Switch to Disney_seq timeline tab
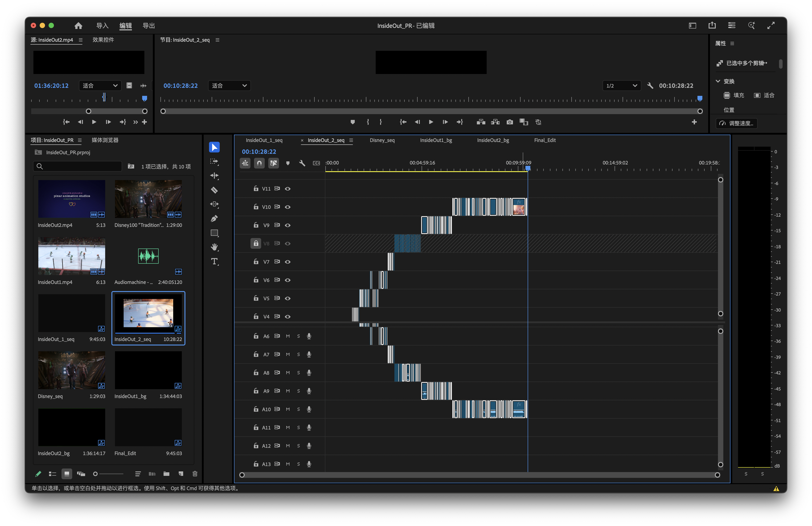The image size is (812, 526). [x=382, y=140]
